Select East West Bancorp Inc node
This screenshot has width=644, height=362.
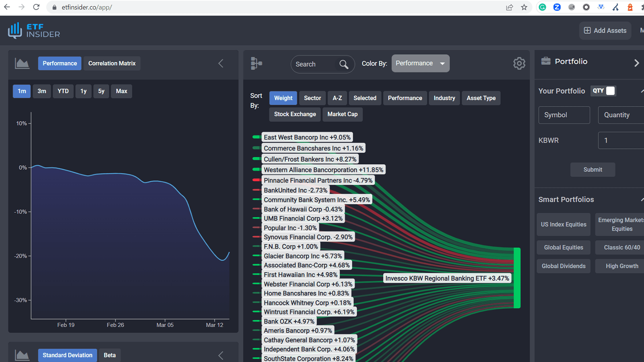tap(307, 137)
